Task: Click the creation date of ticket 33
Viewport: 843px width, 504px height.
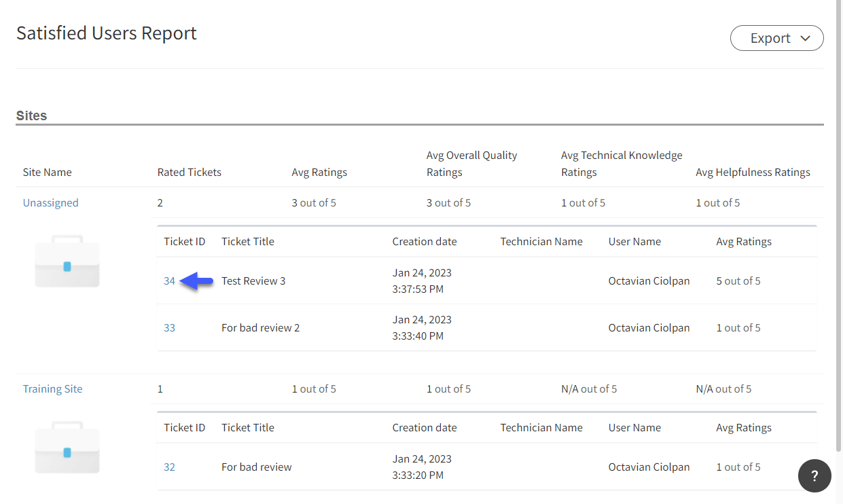Action: click(422, 327)
